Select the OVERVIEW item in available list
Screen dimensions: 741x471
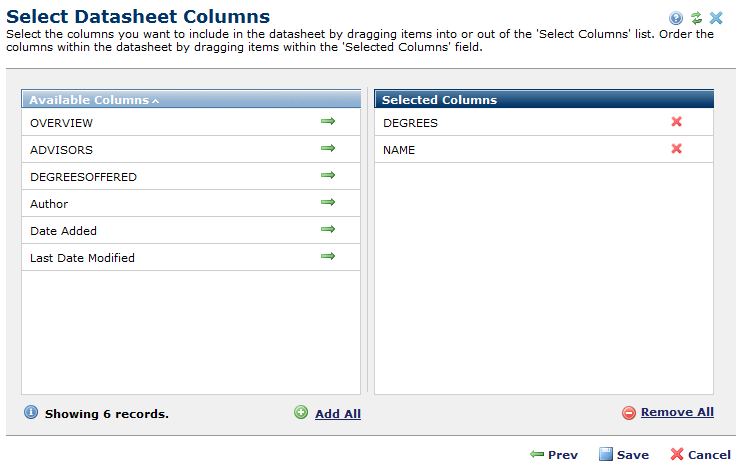pyautogui.click(x=62, y=123)
